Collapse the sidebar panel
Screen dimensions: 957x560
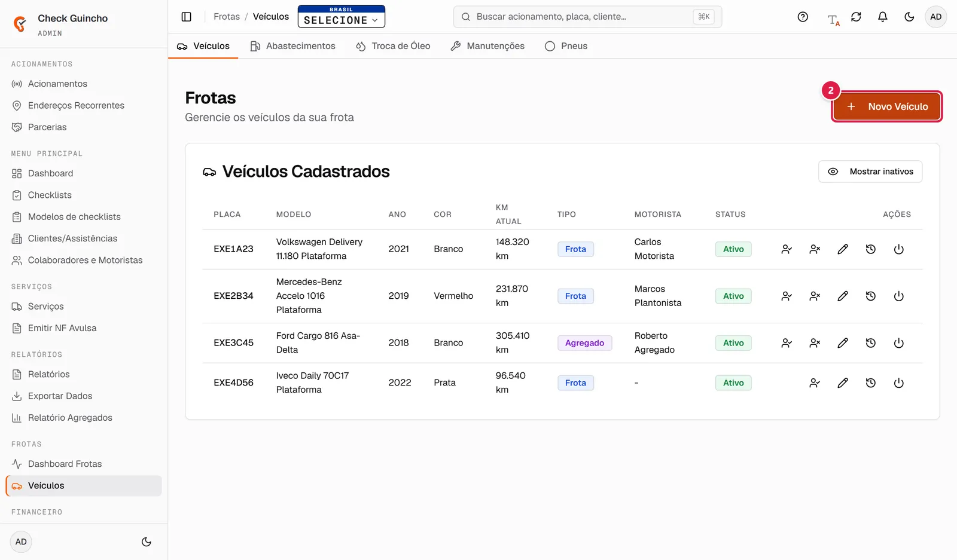pos(186,17)
